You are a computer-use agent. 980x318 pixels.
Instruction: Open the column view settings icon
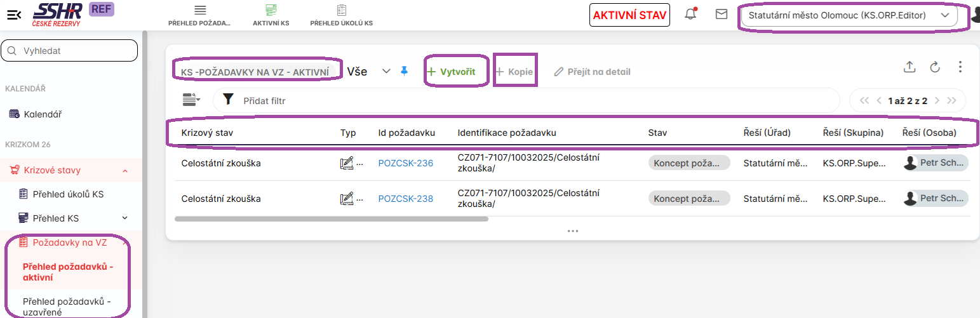click(x=191, y=100)
